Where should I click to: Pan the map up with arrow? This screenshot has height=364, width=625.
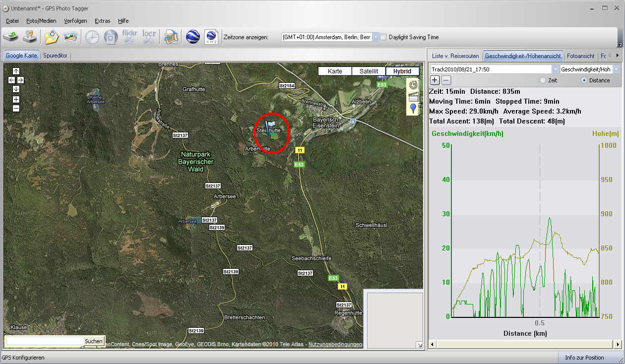point(16,71)
